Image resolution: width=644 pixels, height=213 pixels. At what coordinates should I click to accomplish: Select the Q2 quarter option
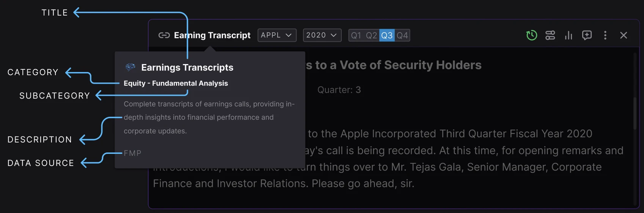[371, 35]
